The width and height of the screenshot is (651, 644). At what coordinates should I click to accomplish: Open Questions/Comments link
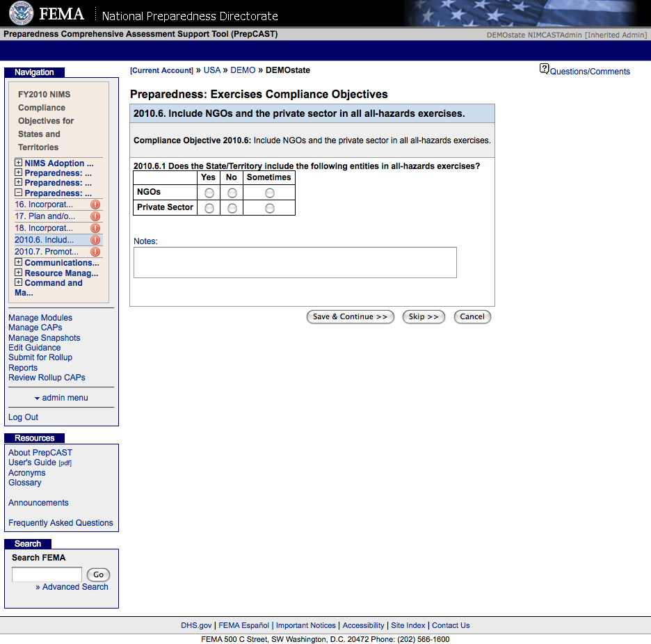tap(590, 72)
